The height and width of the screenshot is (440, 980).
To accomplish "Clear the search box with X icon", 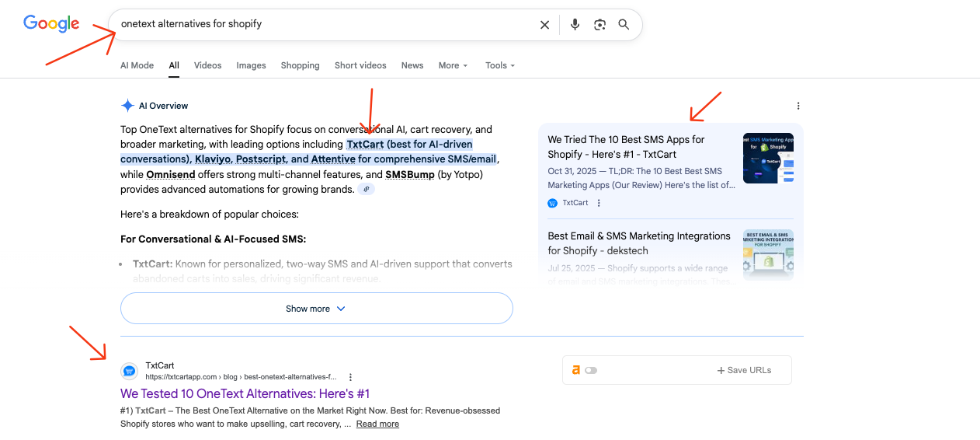I will [x=544, y=25].
